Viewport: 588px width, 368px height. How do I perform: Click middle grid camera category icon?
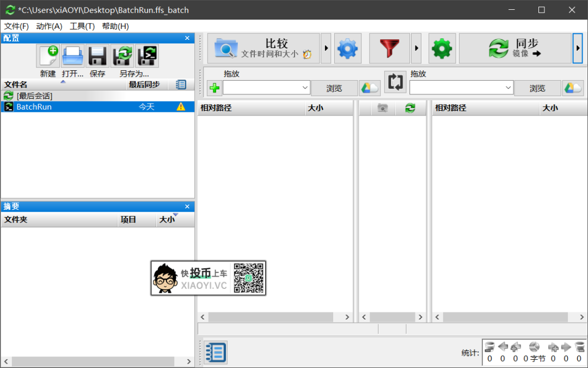383,108
